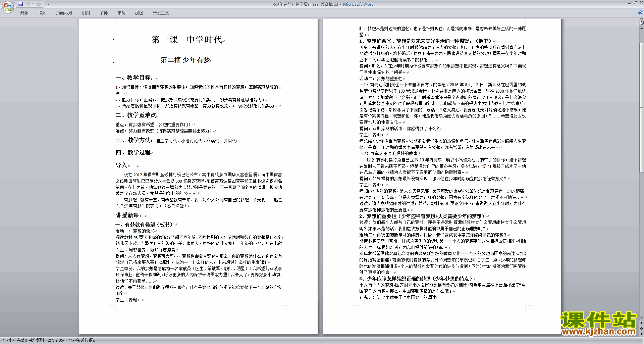Click the subtitle 第二框 少年有梦
The height and width of the screenshot is (344, 644).
(x=185, y=60)
